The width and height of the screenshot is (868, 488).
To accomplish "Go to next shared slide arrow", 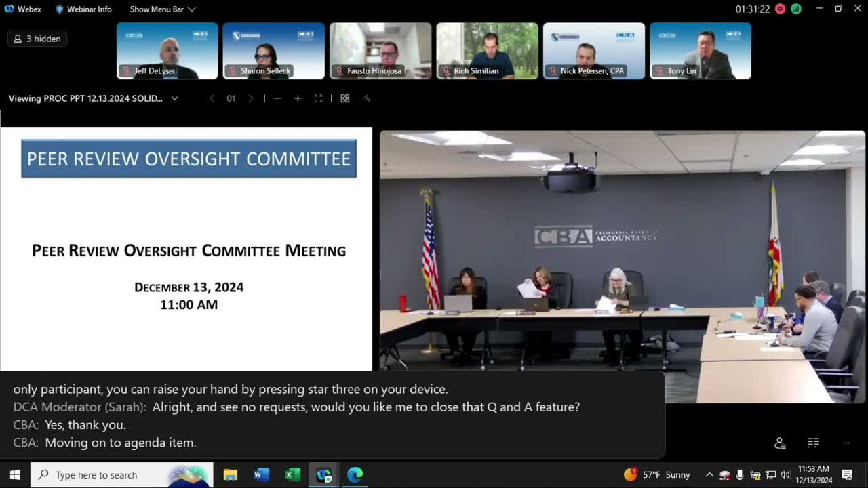I will coord(251,98).
